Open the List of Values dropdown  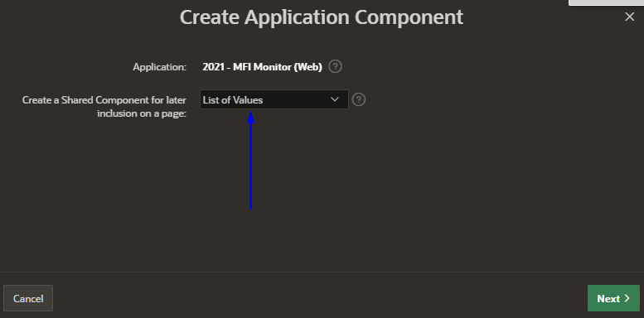pos(274,99)
